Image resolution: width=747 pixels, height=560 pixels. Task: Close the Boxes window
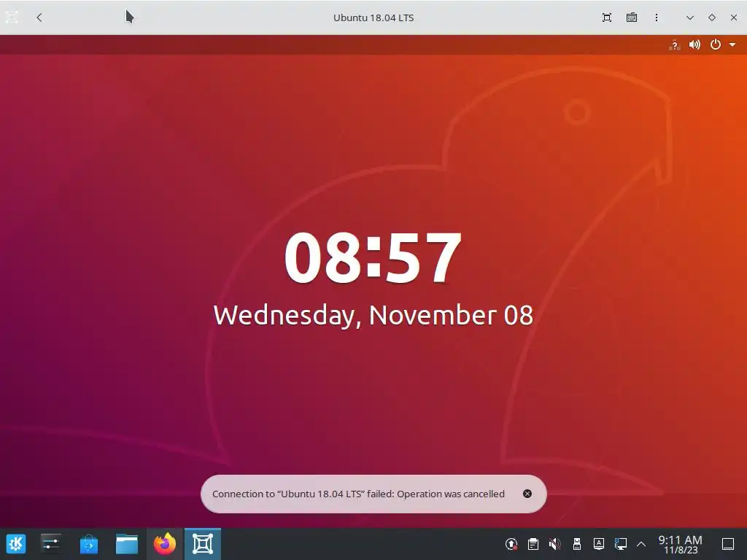pos(734,17)
